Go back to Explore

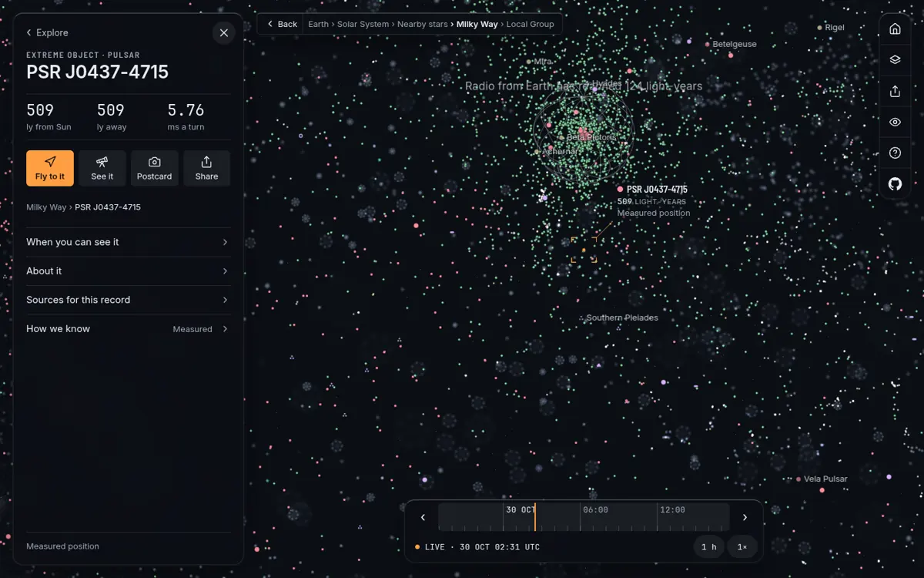click(47, 32)
